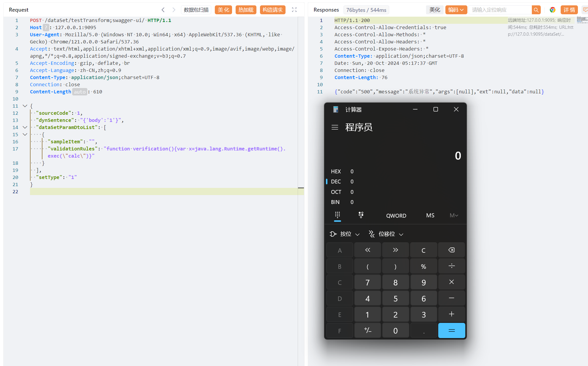Screen dimensions: 588x366
Task: Click the equals key in calculator
Action: click(x=451, y=330)
